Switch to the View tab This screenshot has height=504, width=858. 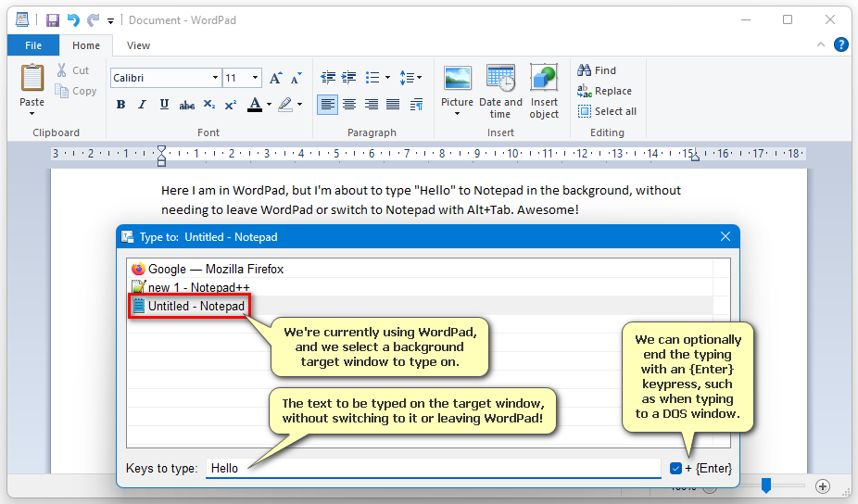pos(138,45)
